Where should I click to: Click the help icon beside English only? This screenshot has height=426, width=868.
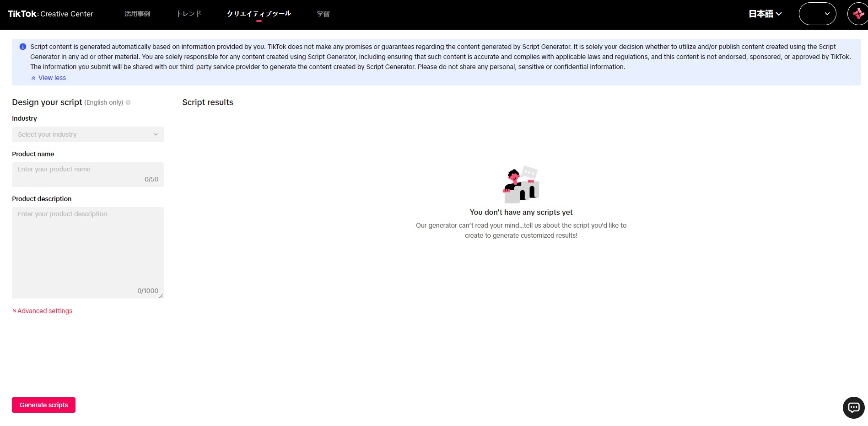[128, 103]
